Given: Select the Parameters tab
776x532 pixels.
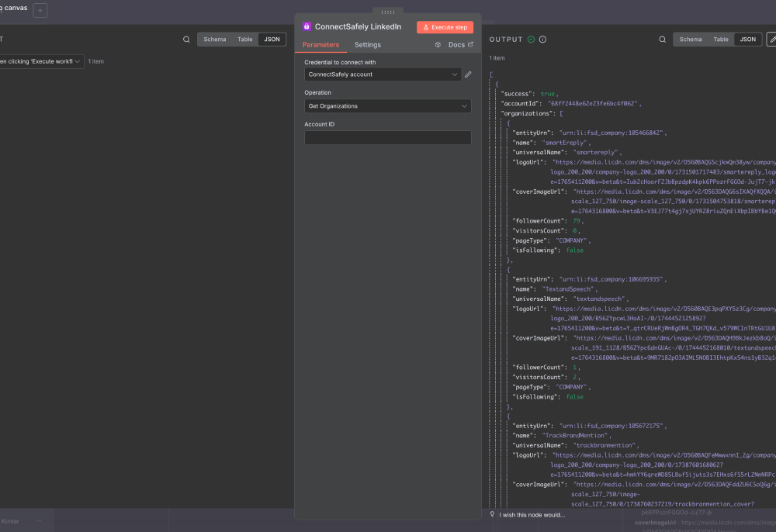Looking at the screenshot, I should click(x=320, y=45).
